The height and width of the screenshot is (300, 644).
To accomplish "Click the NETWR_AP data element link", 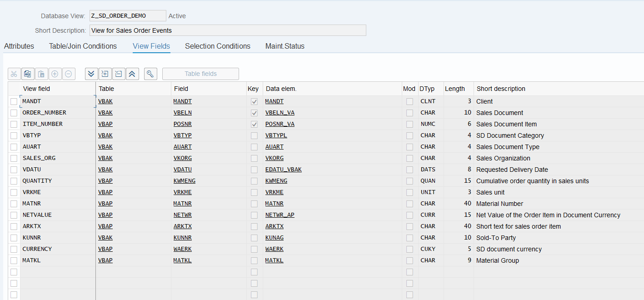I will tap(280, 215).
